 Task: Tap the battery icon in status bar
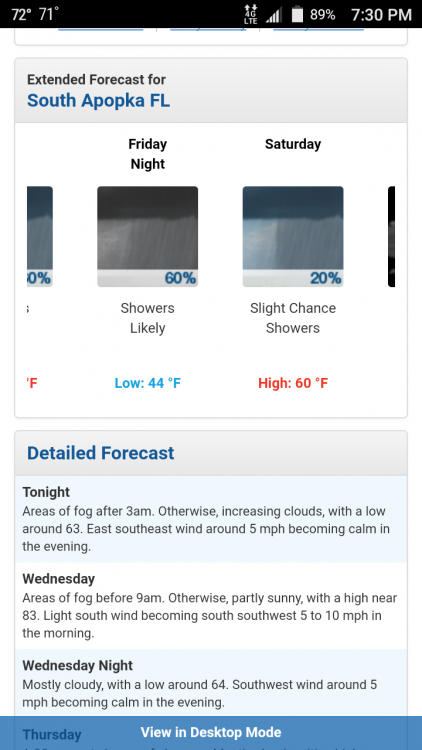click(x=298, y=14)
